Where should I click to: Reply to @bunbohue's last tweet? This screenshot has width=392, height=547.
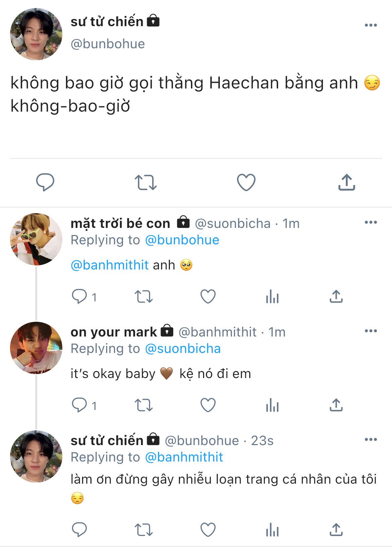(80, 530)
